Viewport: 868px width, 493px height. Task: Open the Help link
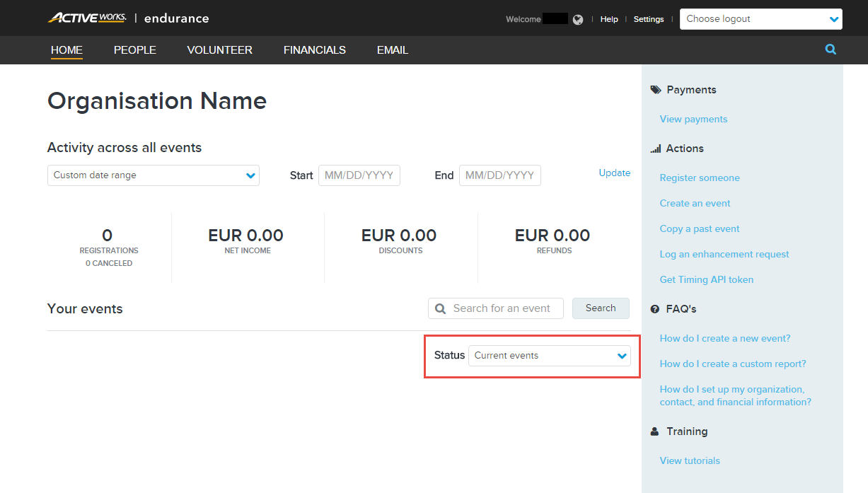point(609,20)
